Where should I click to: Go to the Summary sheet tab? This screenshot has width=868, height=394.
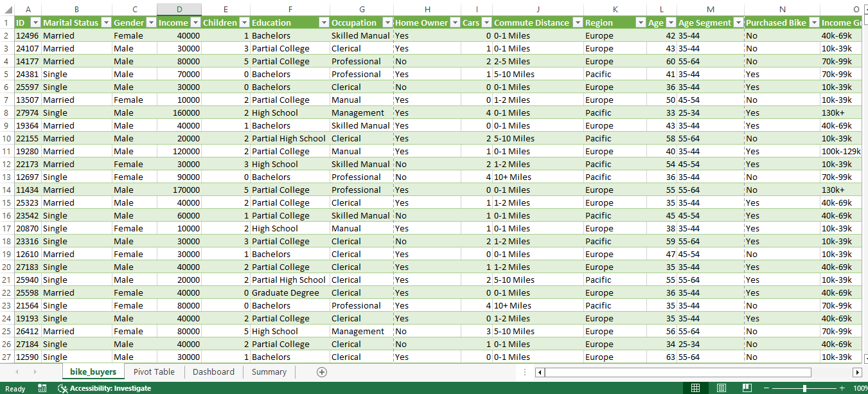click(269, 372)
